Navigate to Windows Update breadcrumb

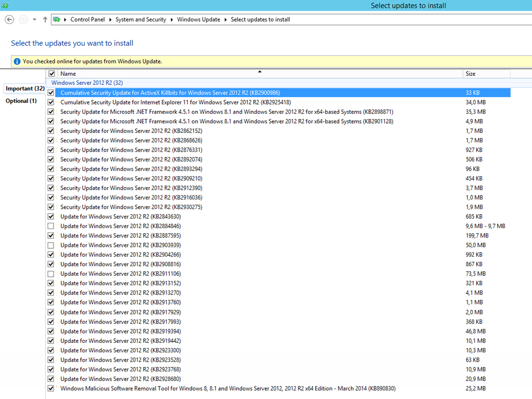point(198,20)
